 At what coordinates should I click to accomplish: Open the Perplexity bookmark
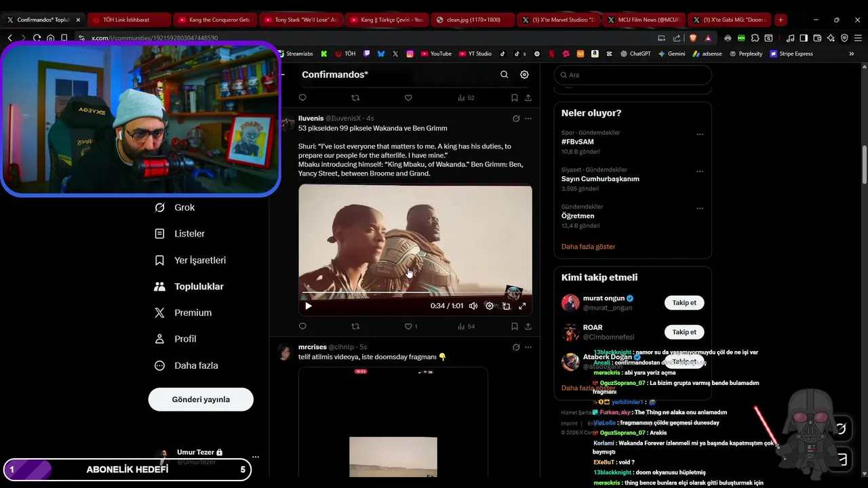point(746,54)
